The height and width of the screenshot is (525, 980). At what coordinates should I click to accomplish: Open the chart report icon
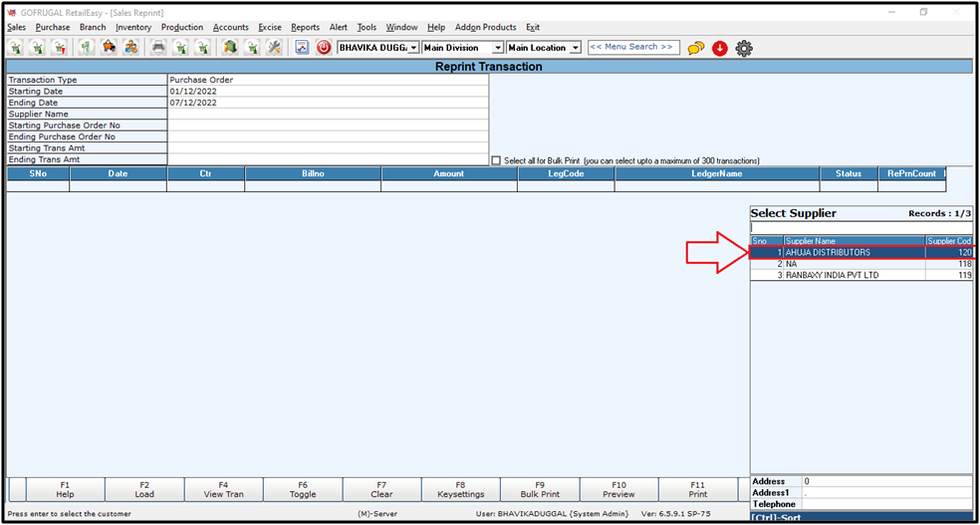(303, 48)
